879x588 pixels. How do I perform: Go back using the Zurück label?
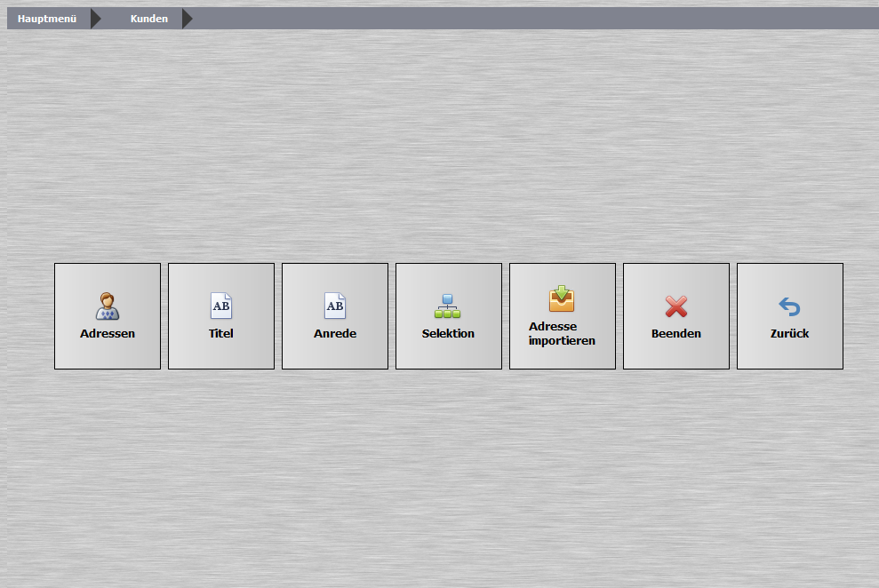coord(789,334)
